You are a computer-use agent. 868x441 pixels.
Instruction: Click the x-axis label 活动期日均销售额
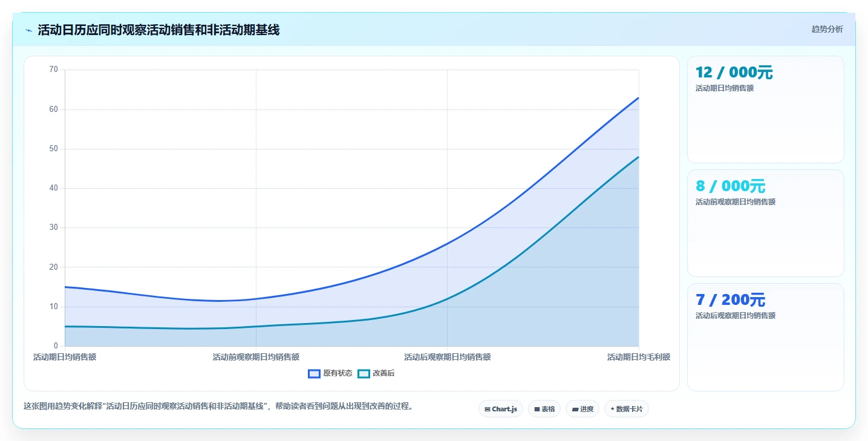65,358
